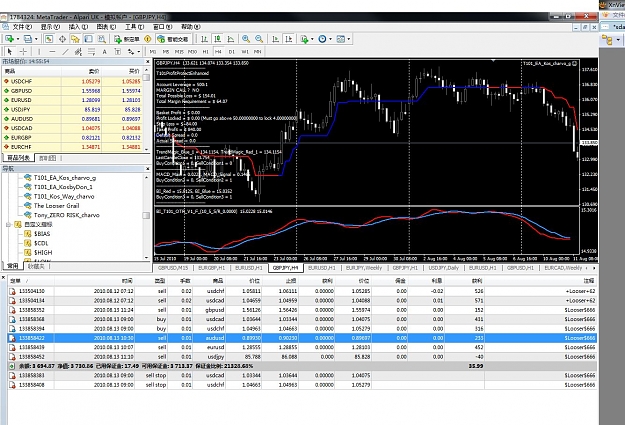Viewport: 625px width, 425px height.
Task: Select the Zoom Out magnifier icon
Action: [x=259, y=39]
